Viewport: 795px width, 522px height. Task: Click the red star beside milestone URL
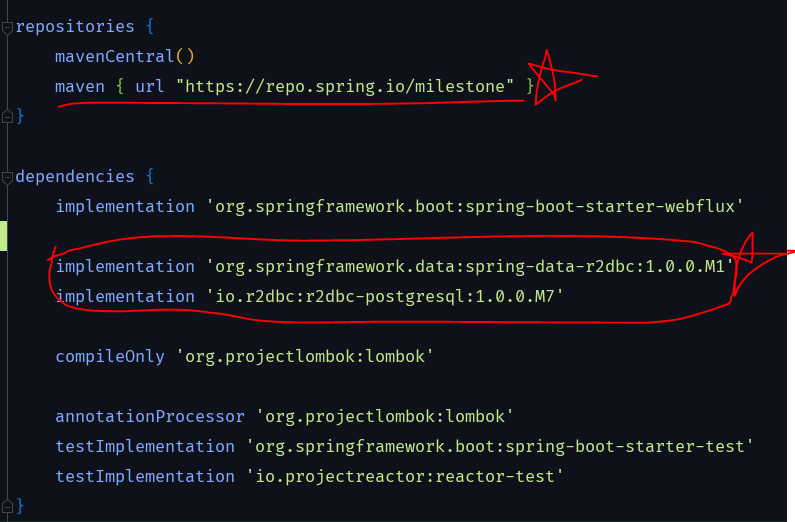tap(557, 78)
